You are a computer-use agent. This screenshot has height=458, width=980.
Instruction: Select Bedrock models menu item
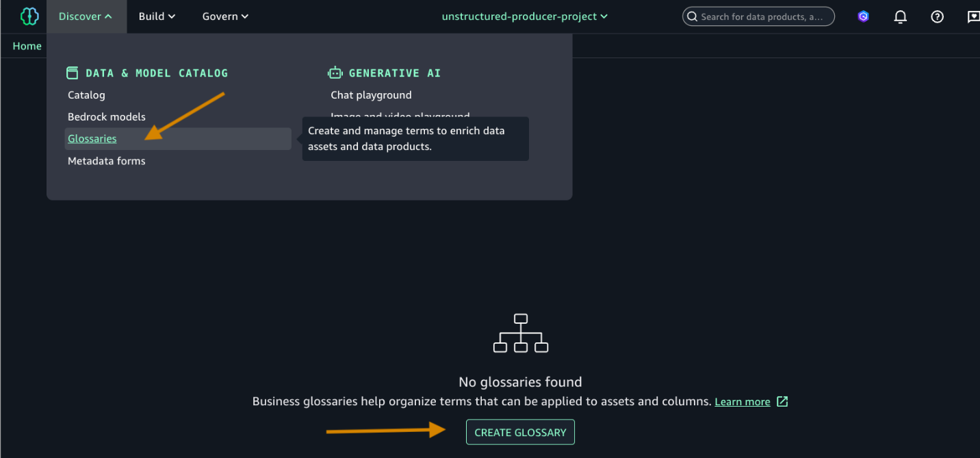[107, 117]
